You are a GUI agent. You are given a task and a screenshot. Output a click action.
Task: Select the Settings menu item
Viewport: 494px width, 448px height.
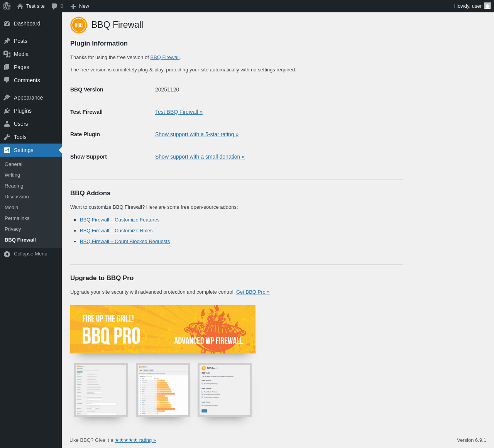click(x=31, y=150)
